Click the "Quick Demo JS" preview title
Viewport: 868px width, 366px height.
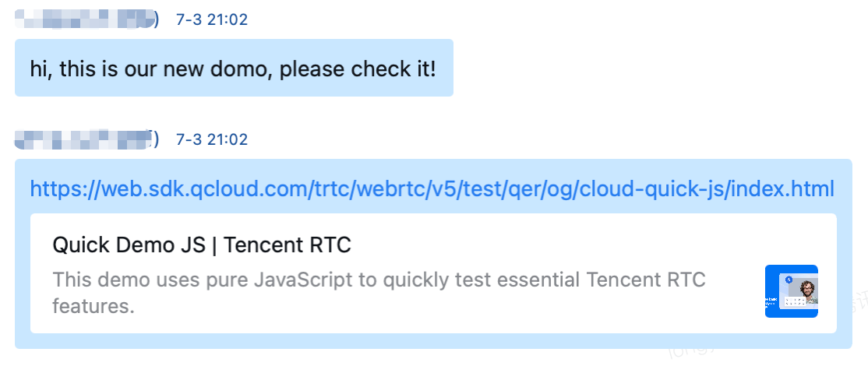click(x=202, y=245)
